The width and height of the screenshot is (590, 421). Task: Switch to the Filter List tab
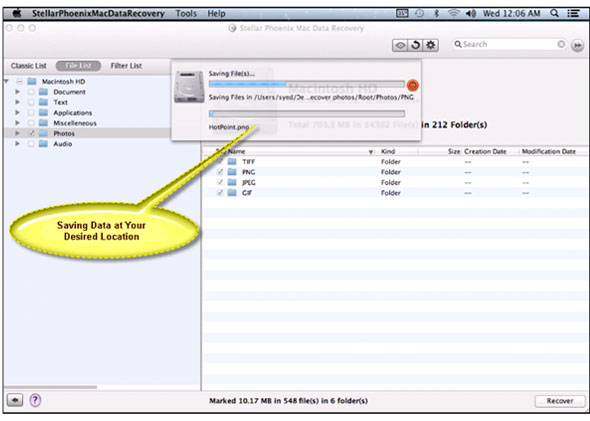tap(126, 66)
